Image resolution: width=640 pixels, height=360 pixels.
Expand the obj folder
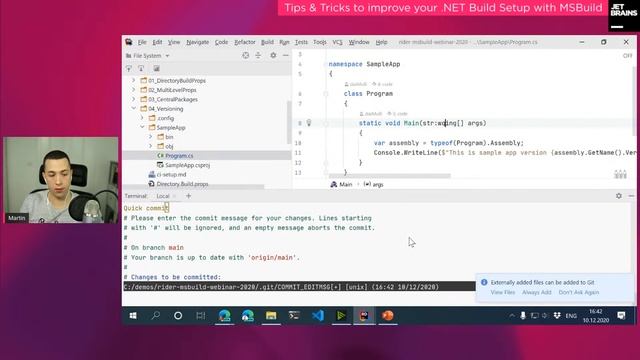point(151,146)
